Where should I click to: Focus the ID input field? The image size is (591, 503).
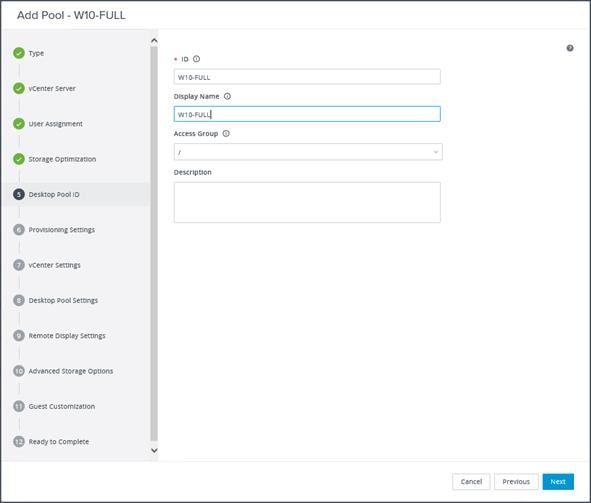click(307, 77)
